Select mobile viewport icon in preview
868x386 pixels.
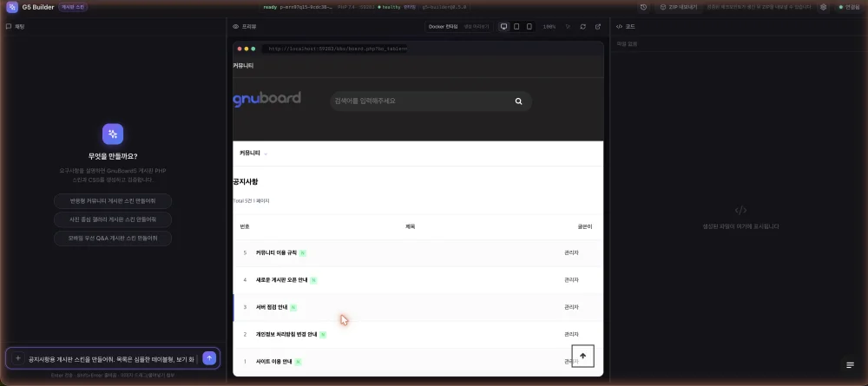pyautogui.click(x=529, y=27)
